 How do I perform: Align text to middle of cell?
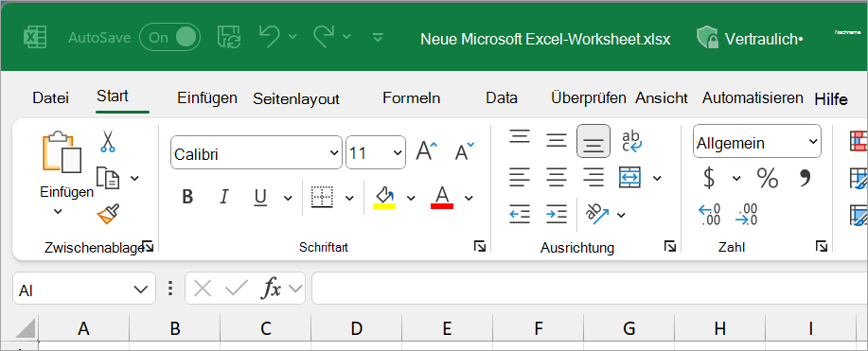tap(557, 140)
